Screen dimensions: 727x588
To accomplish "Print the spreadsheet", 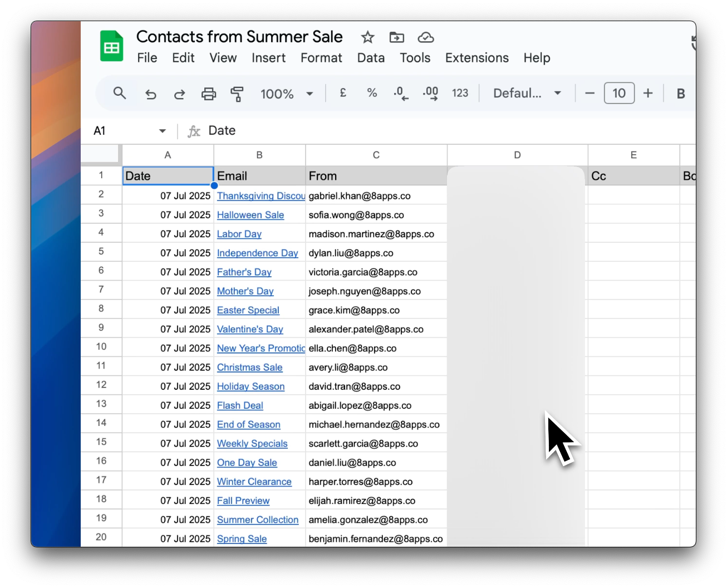I will click(208, 94).
